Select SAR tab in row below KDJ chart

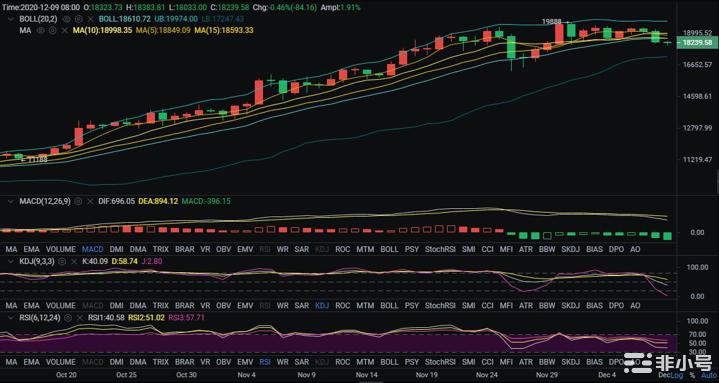pos(301,305)
